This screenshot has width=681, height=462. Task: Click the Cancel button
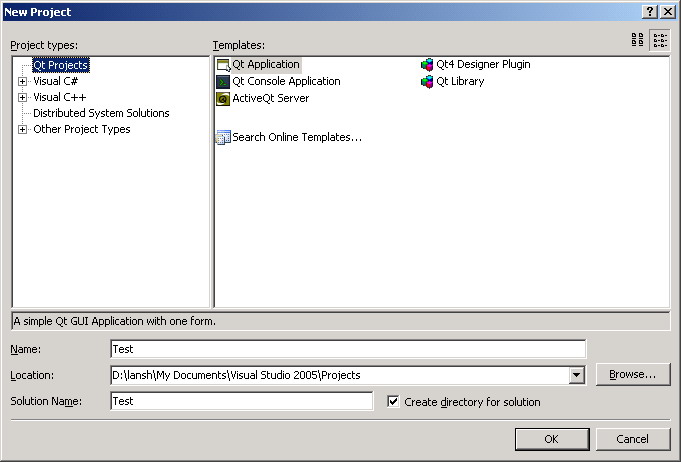coord(633,439)
